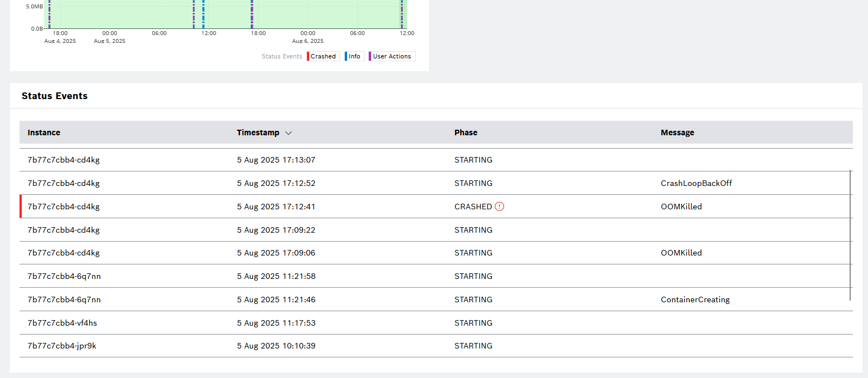868x378 pixels.
Task: Click the Message column header
Action: coord(677,132)
